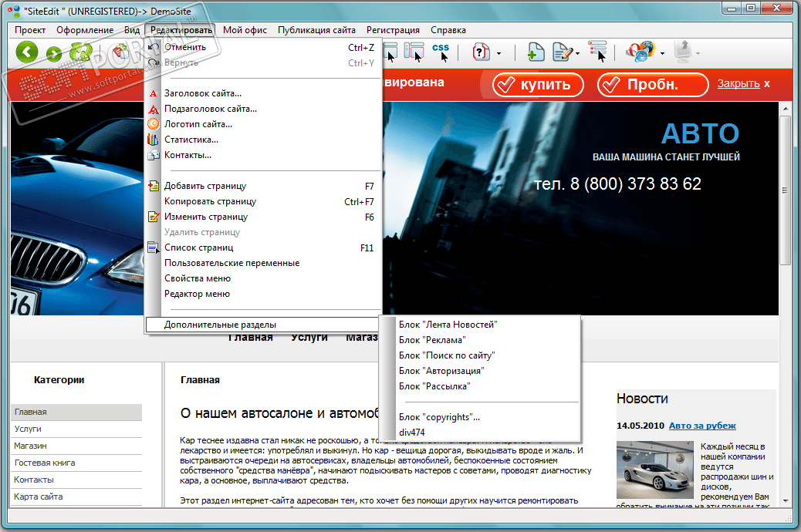Click the help page icon with question mark
The image size is (801, 532).
[x=482, y=52]
